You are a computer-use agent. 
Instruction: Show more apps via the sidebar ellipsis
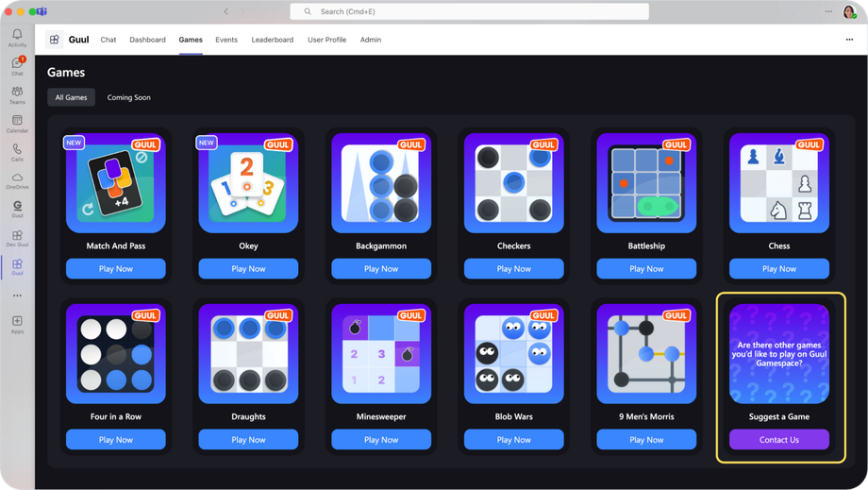pyautogui.click(x=17, y=296)
